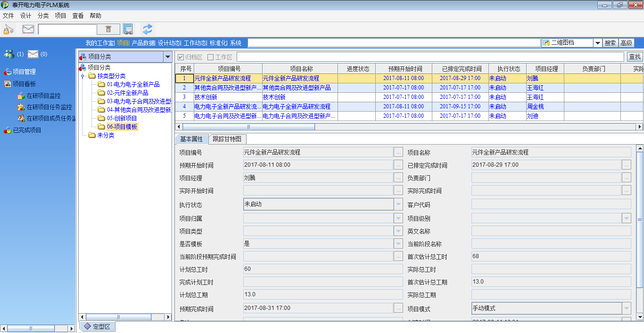The width and height of the screenshot is (644, 333).
Task: Click the 高级 advanced search button
Action: [626, 43]
